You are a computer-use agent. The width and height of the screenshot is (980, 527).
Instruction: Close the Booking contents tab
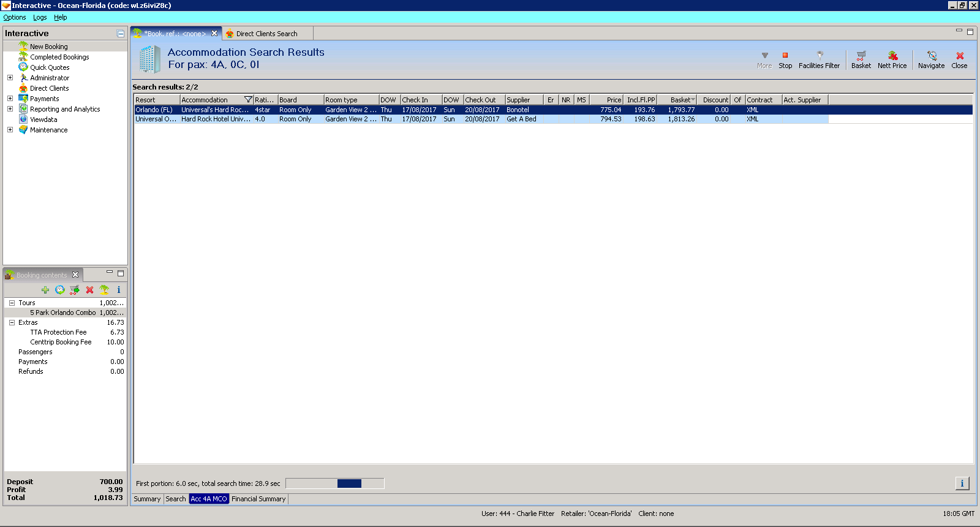point(75,275)
